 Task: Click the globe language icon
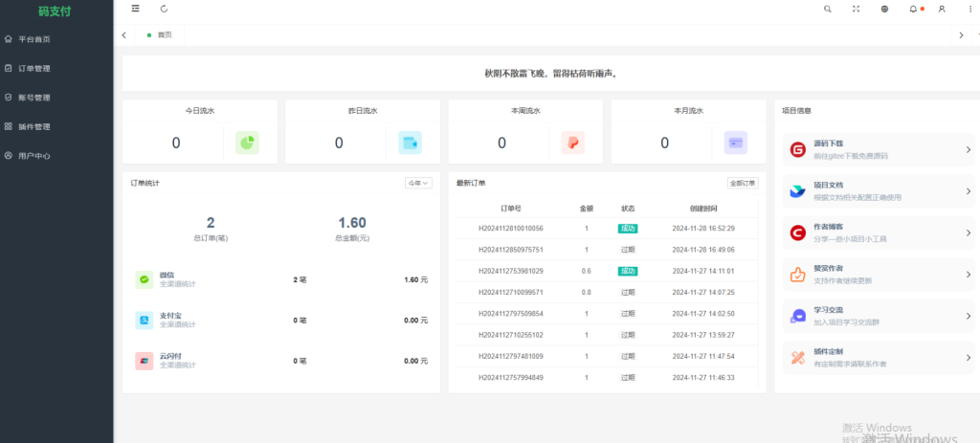click(884, 9)
